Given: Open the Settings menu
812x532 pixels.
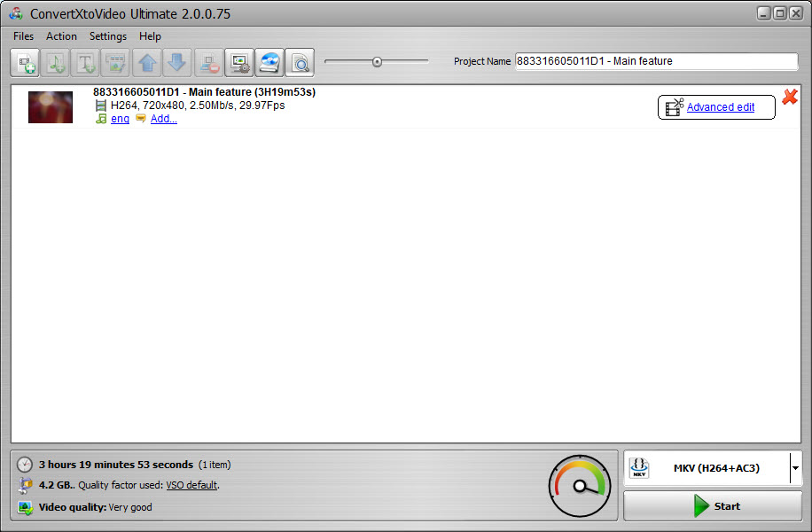Looking at the screenshot, I should pyautogui.click(x=108, y=36).
